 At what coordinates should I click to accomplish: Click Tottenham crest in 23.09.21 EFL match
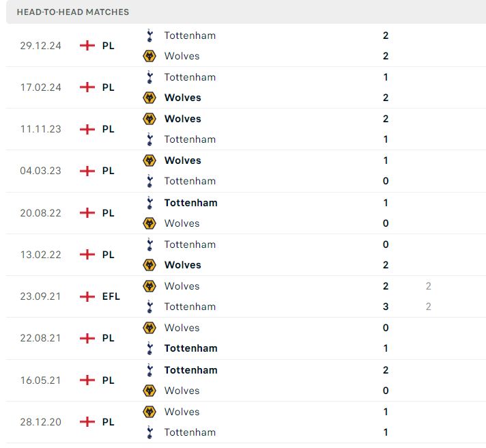149,307
